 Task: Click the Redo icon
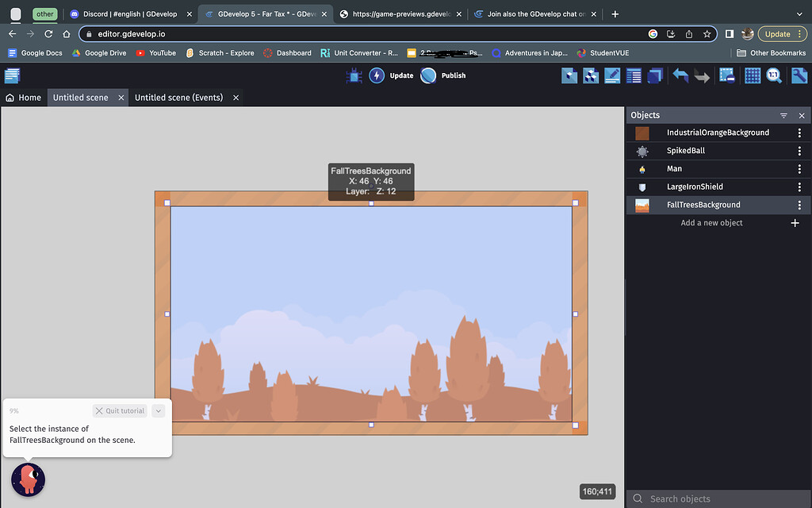703,75
